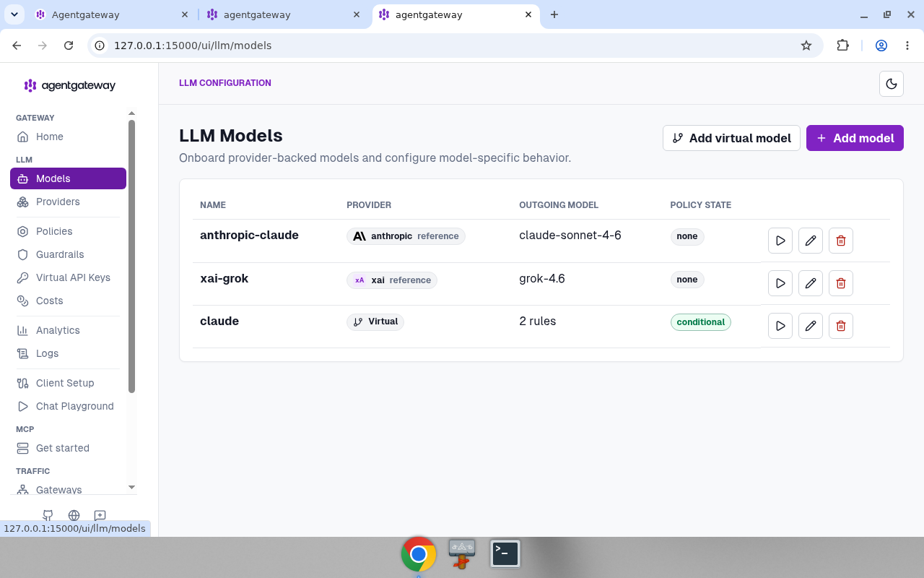Open the Chrome profile avatar icon

point(881,46)
